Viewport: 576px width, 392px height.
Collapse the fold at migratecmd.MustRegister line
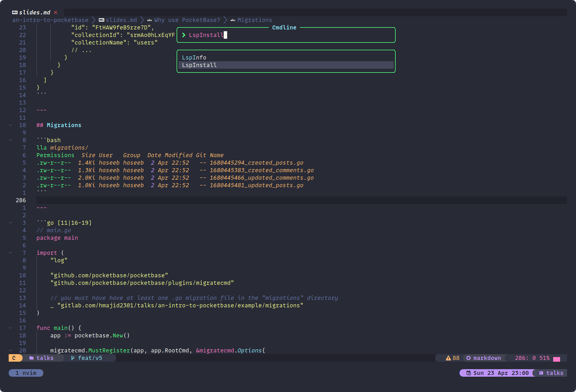coord(11,350)
